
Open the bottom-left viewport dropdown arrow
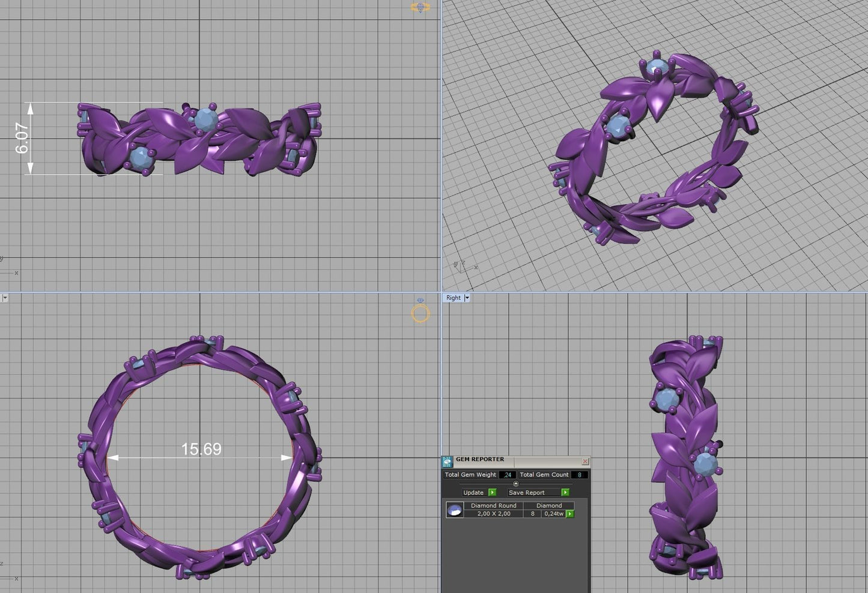coord(4,298)
